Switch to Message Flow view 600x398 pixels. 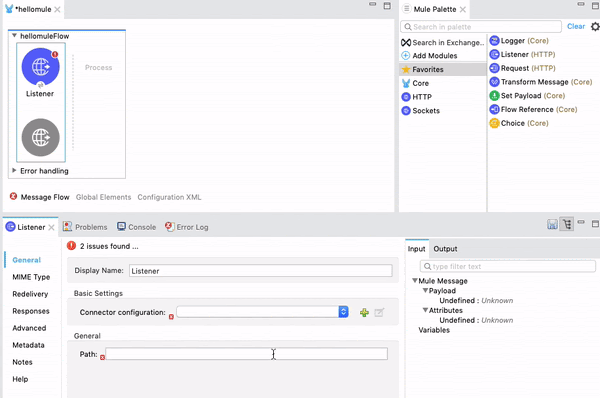45,197
